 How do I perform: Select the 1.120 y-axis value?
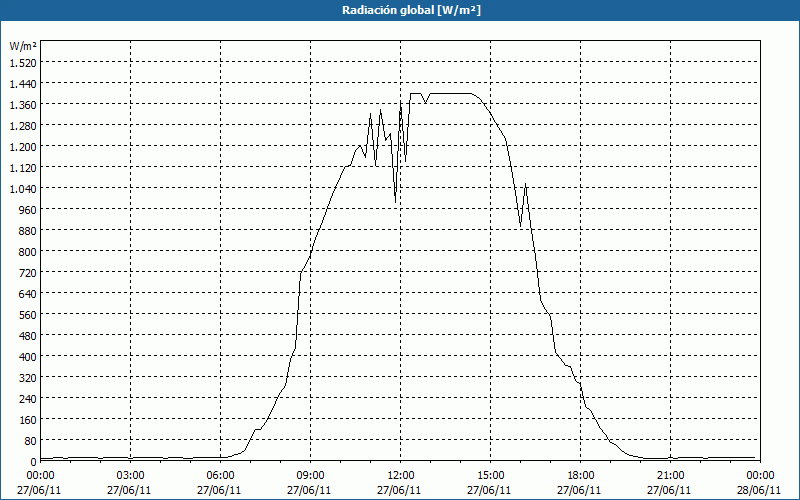tap(23, 167)
